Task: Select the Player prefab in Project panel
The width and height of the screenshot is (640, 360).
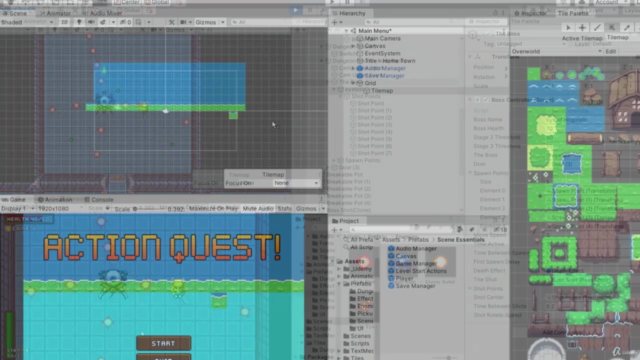Action: 400,278
